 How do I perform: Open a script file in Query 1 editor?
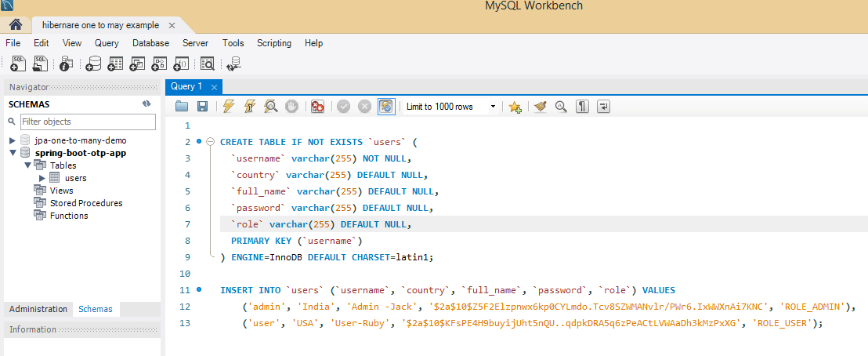pyautogui.click(x=182, y=107)
